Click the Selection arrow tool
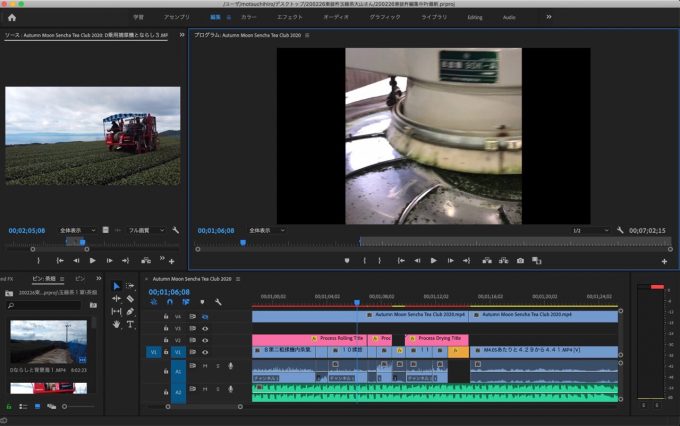The height and width of the screenshot is (426, 680). click(116, 286)
